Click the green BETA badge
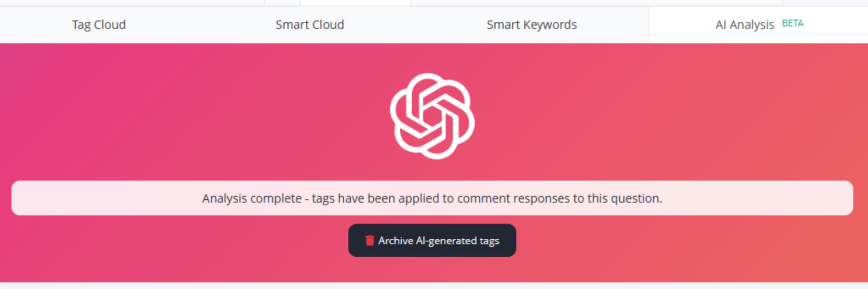Viewport: 868px width, 289px height. click(x=792, y=24)
